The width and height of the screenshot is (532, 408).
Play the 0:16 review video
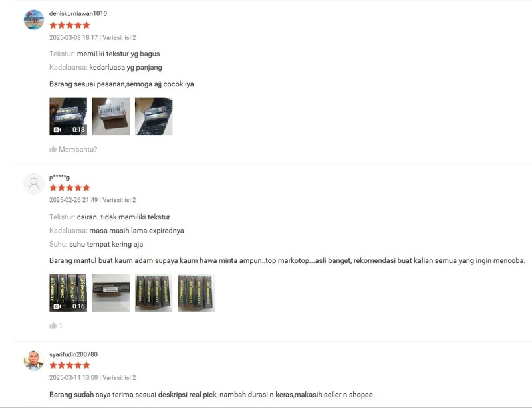pos(68,292)
